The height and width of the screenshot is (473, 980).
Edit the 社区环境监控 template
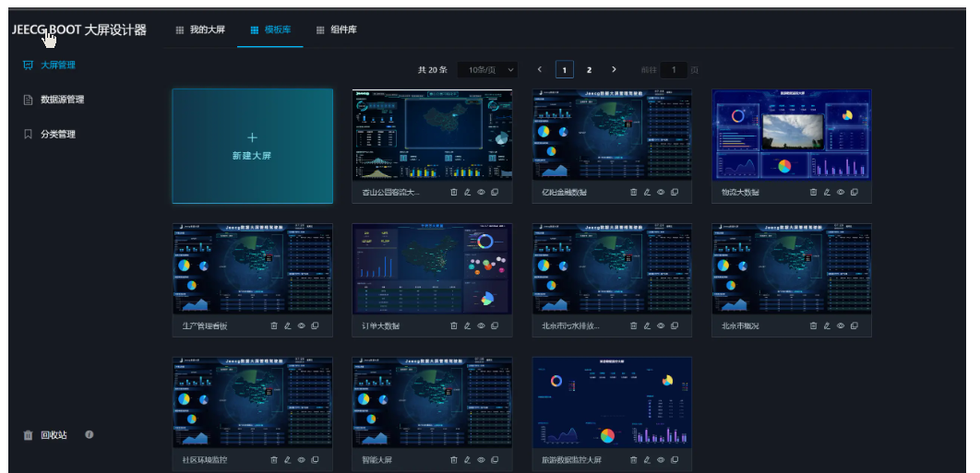[x=288, y=460]
